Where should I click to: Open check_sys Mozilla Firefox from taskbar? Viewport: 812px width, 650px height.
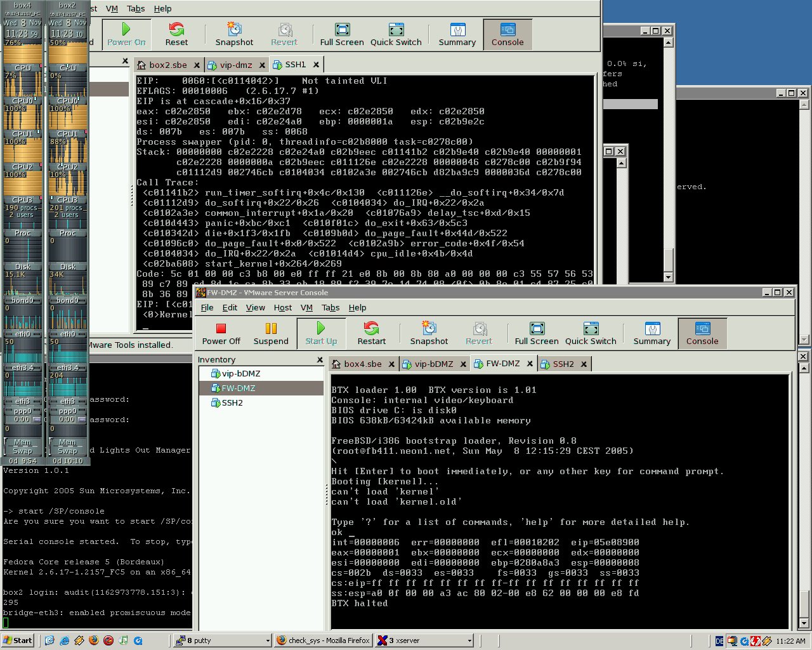(324, 640)
